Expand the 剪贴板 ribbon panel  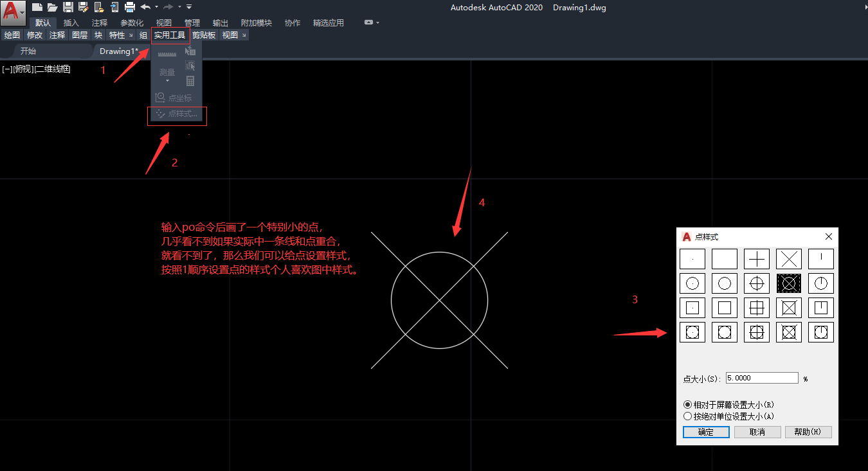point(204,35)
